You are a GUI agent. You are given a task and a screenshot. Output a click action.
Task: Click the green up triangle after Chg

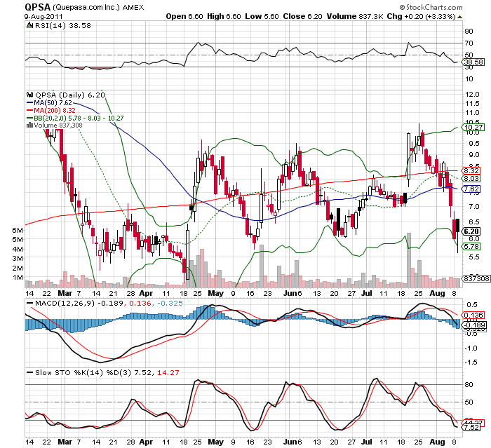click(x=459, y=17)
